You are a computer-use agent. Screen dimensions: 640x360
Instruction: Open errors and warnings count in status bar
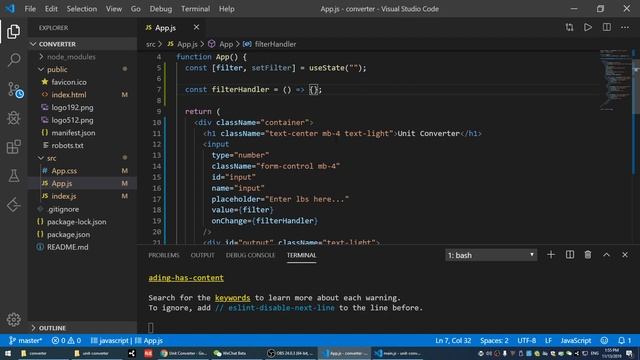(x=66, y=340)
